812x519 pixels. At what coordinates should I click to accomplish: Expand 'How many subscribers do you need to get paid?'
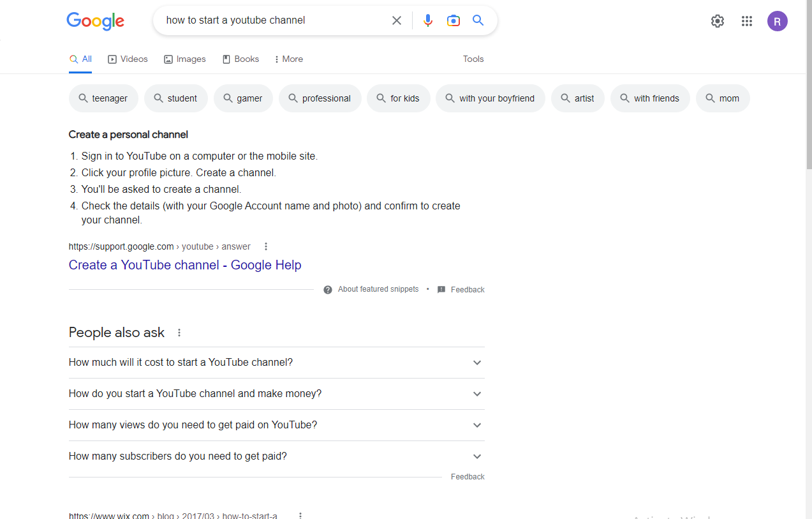pyautogui.click(x=277, y=456)
